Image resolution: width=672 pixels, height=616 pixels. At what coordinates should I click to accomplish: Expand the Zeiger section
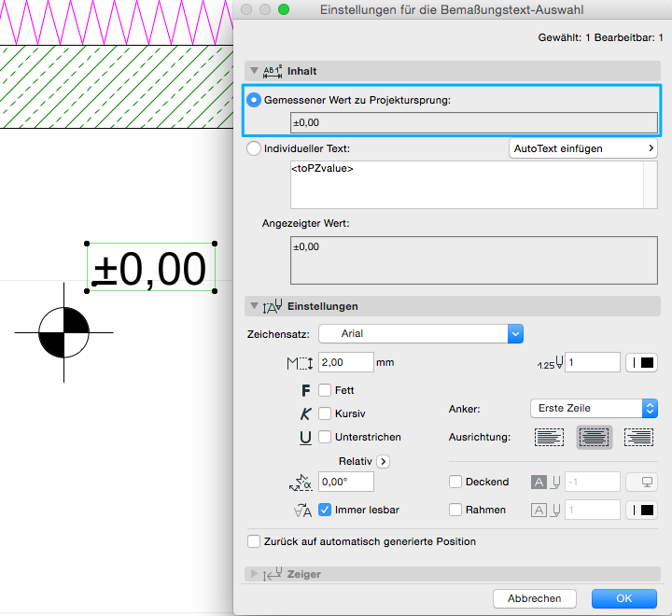click(x=254, y=573)
